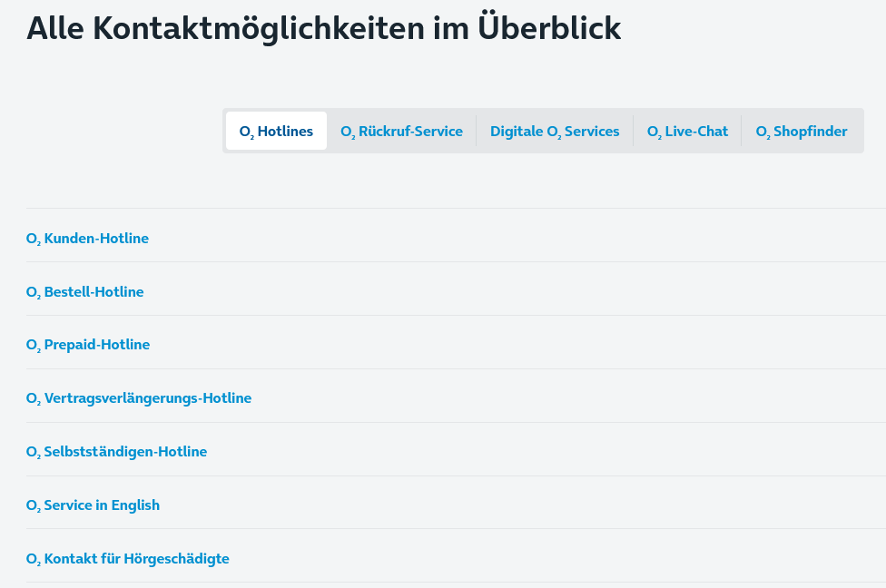Click the heading Alle Kontaktmöglichkeiten im Überblick
The image size is (886, 588).
(324, 28)
